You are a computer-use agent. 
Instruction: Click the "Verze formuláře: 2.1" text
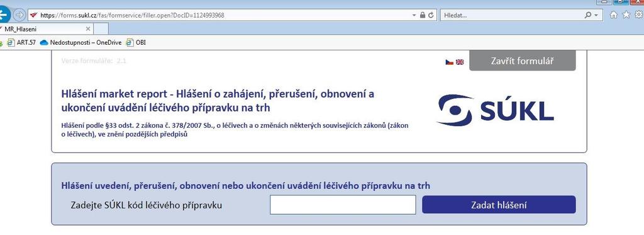pos(94,61)
